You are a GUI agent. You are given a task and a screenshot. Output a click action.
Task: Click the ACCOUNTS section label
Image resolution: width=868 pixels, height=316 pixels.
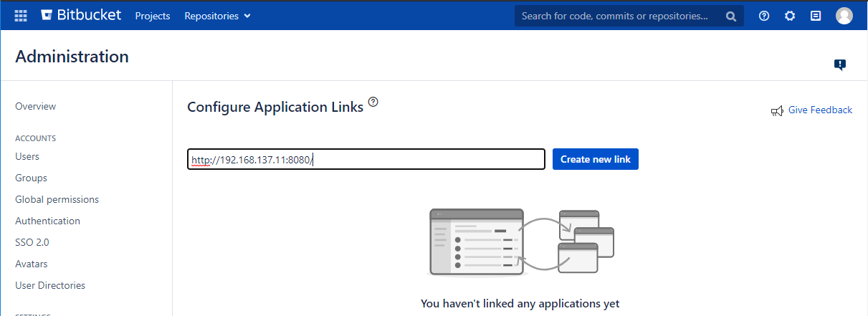35,138
